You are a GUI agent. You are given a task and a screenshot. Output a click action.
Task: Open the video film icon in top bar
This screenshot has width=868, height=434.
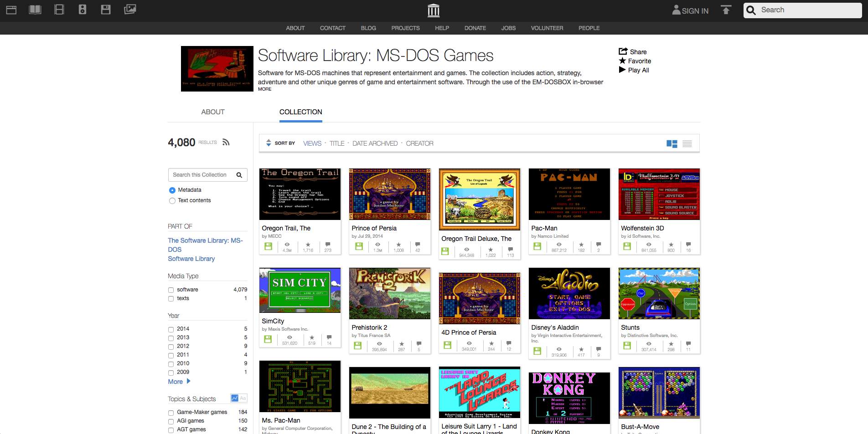(59, 10)
